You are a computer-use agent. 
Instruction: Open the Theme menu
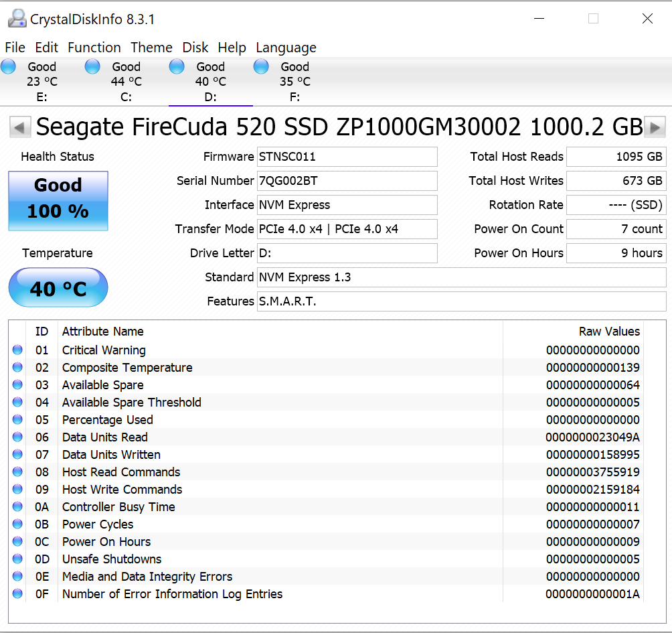pos(151,48)
